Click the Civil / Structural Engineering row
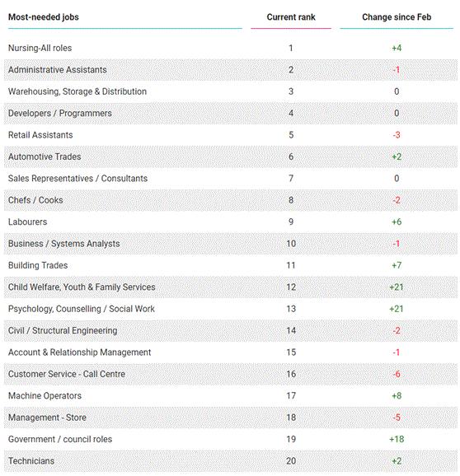The height and width of the screenshot is (476, 460). click(x=231, y=330)
